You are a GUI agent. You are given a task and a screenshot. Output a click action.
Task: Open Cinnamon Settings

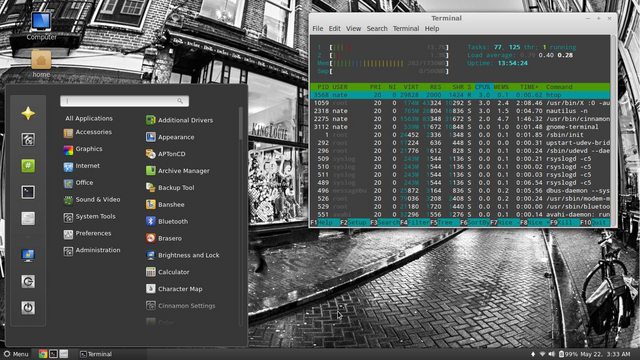[181, 306]
